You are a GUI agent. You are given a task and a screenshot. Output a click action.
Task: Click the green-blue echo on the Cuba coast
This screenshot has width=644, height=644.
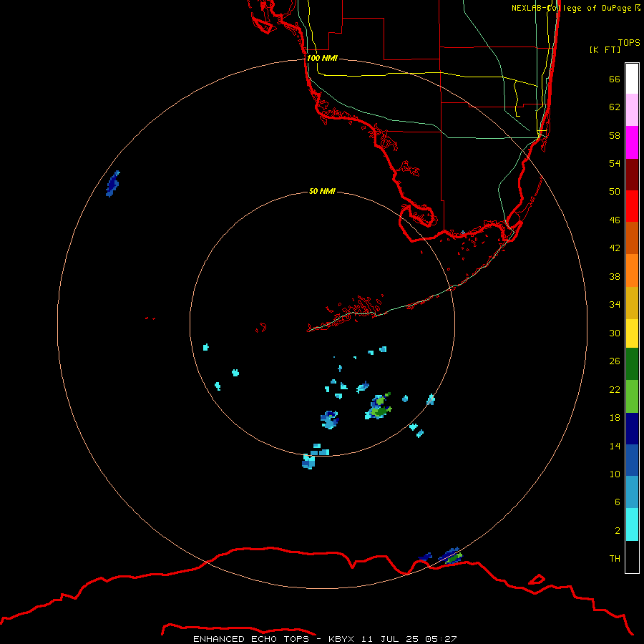(451, 556)
